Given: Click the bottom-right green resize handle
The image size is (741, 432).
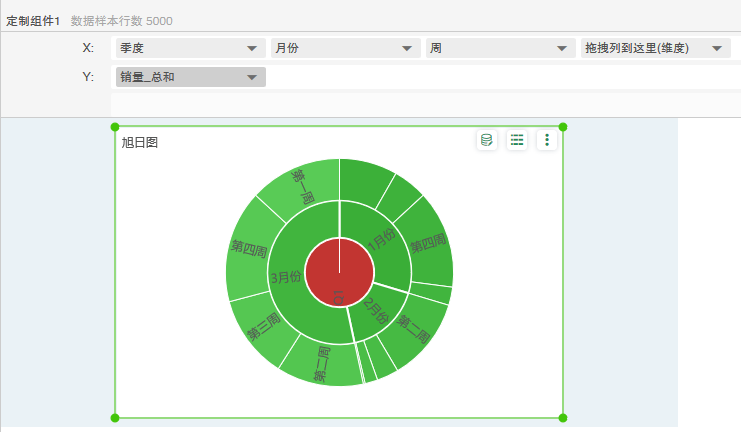Looking at the screenshot, I should tap(563, 418).
